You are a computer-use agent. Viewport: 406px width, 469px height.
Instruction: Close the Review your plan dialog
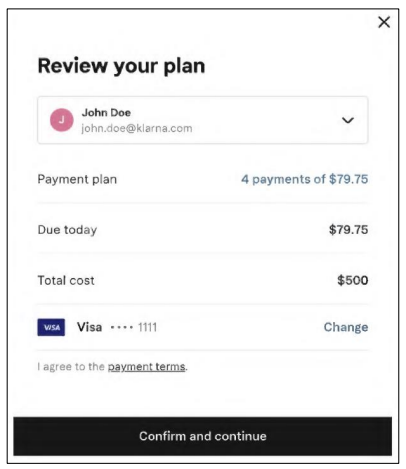pyautogui.click(x=384, y=22)
